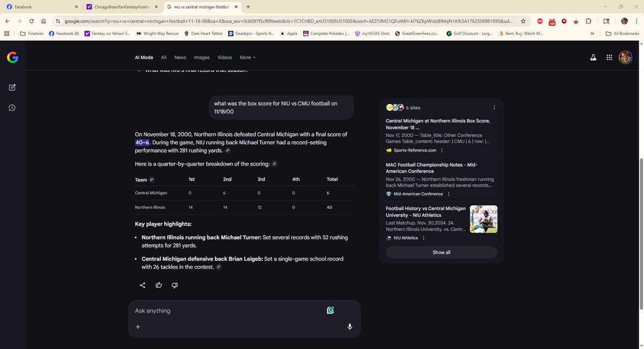This screenshot has height=349, width=644.
Task: Go back to the previous page
Action: coord(8,21)
